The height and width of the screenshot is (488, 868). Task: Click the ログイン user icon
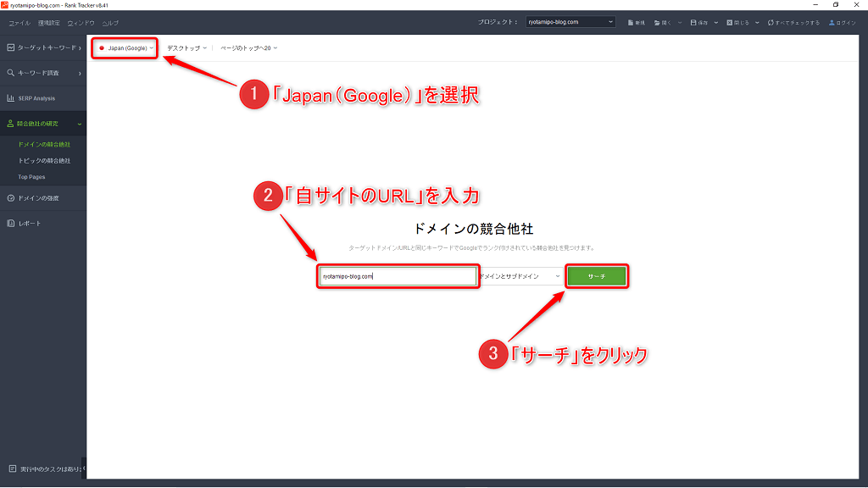(832, 23)
